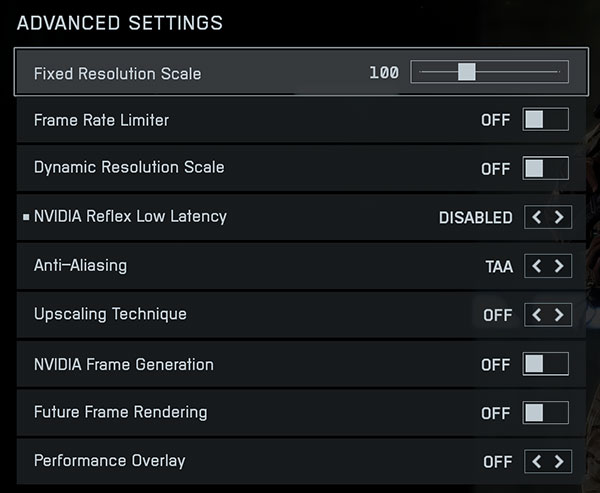This screenshot has width=600, height=493.
Task: Cycle Upscaling Technique forward with right arrow
Action: pos(559,315)
